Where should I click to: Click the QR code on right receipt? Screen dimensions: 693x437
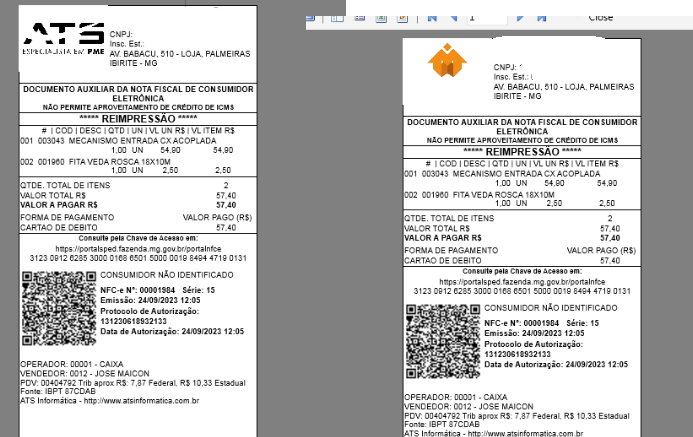443,341
